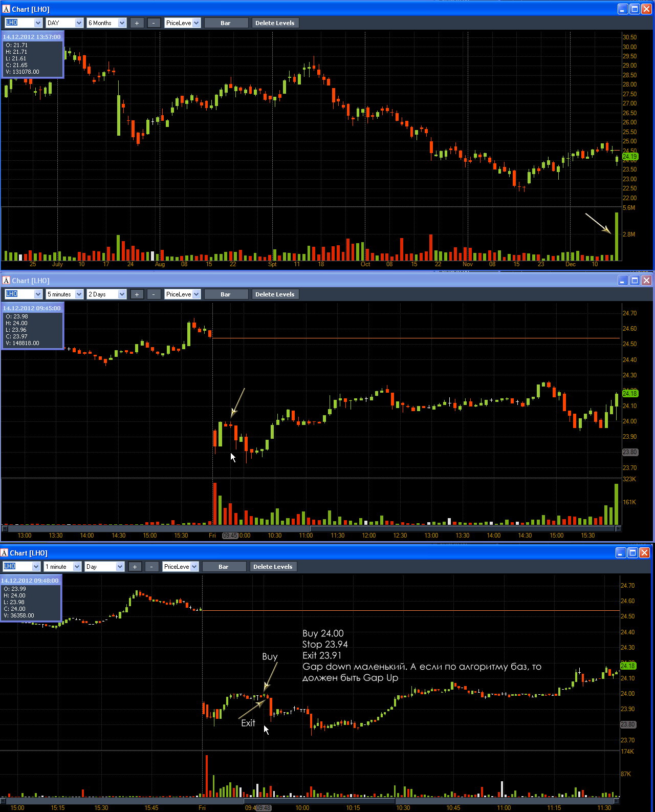Open the PriceLevel dropdown in bottom chart

[181, 567]
